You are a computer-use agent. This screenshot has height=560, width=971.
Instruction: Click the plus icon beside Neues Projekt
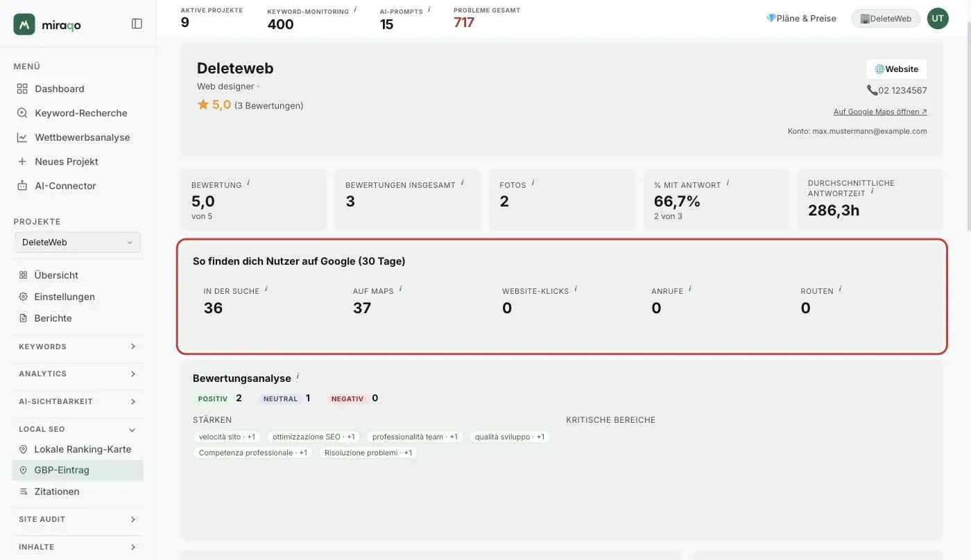tap(22, 161)
